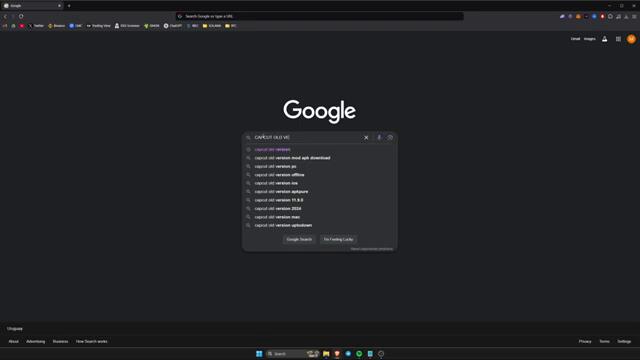The image size is (640, 360).
Task: Click the reload page icon
Action: [x=21, y=16]
